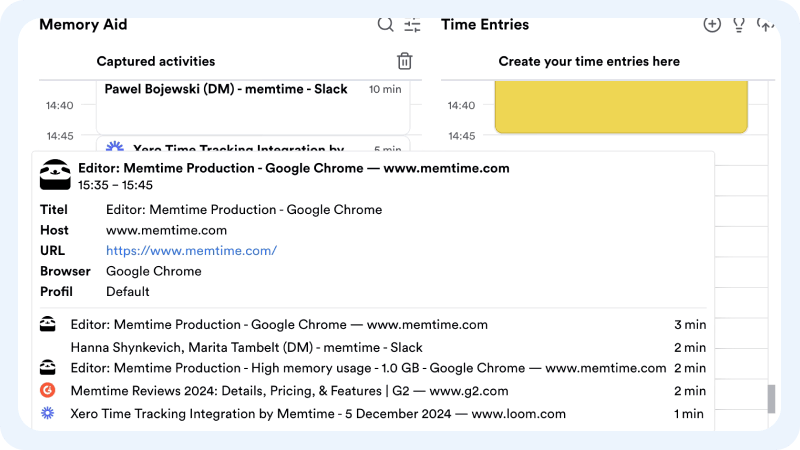Viewport: 800px width, 450px height.
Task: Open the https://www.memtime.com/ link
Action: click(191, 250)
